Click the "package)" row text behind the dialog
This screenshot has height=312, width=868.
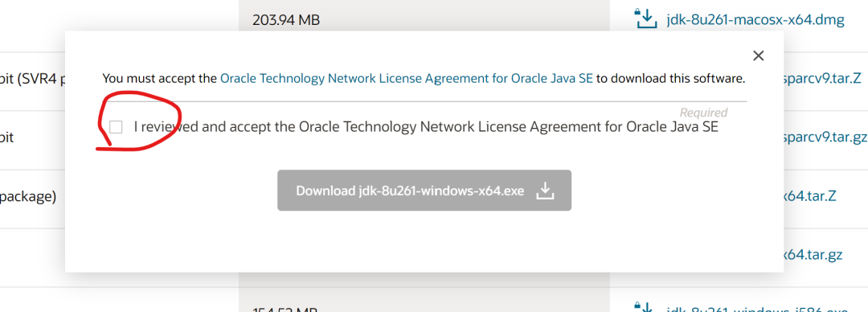[x=28, y=197]
